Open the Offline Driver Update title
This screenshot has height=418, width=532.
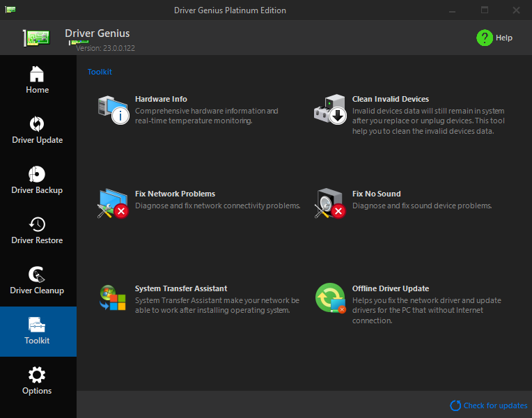(391, 288)
